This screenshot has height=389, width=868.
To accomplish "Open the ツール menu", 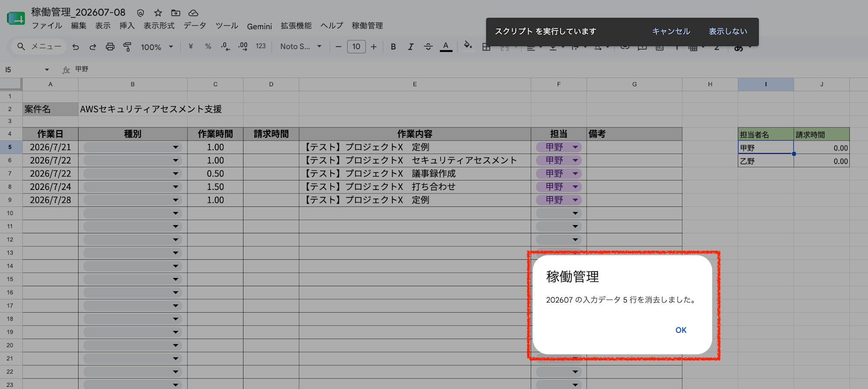I will pos(227,26).
